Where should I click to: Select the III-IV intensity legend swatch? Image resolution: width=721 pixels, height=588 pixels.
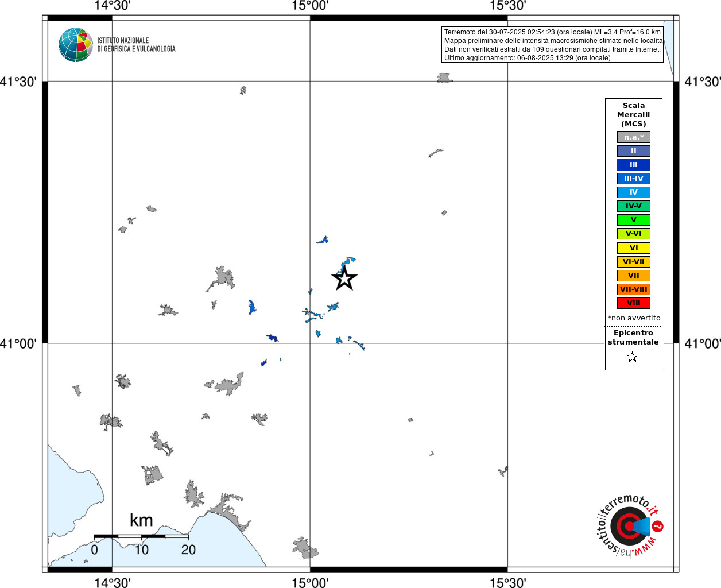point(634,179)
